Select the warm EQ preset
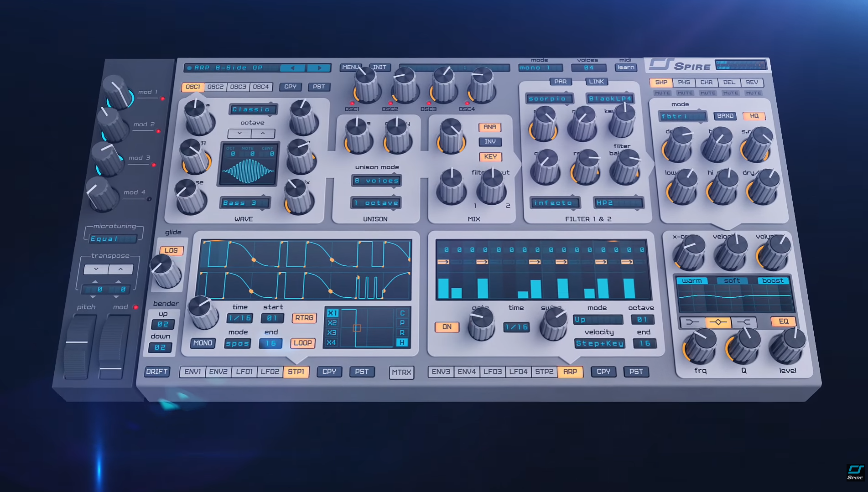The height and width of the screenshot is (492, 868). 692,280
